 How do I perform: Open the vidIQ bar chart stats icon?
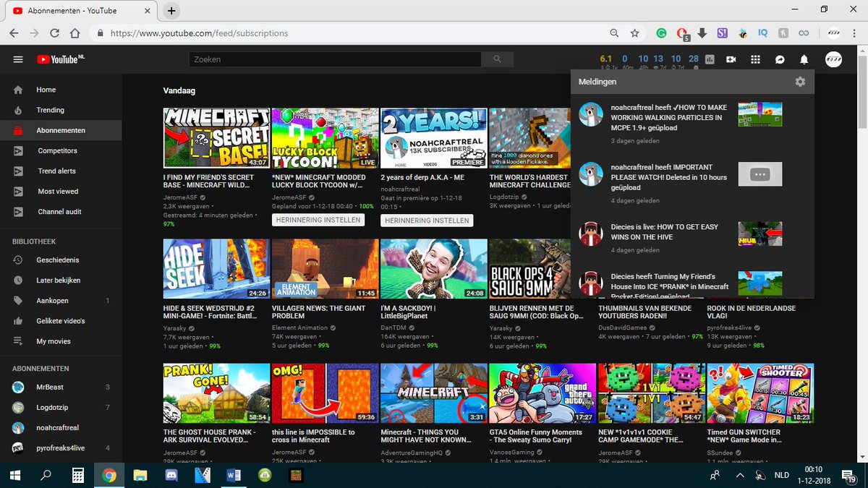click(x=710, y=59)
